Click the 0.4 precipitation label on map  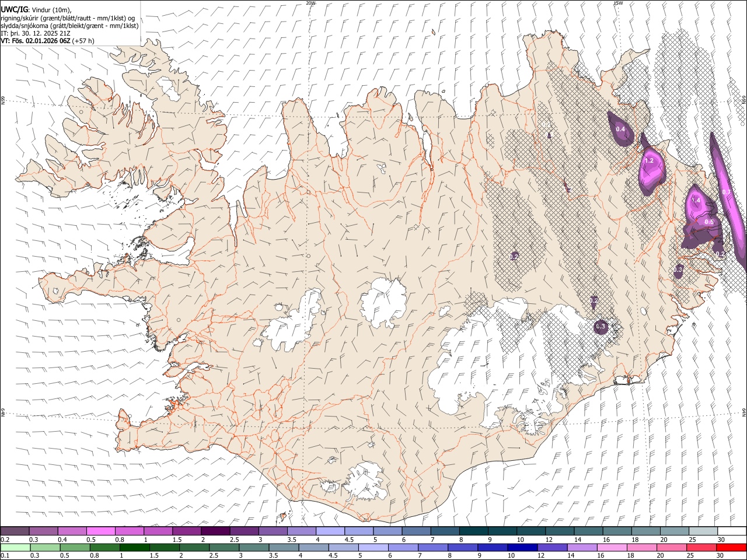point(620,129)
